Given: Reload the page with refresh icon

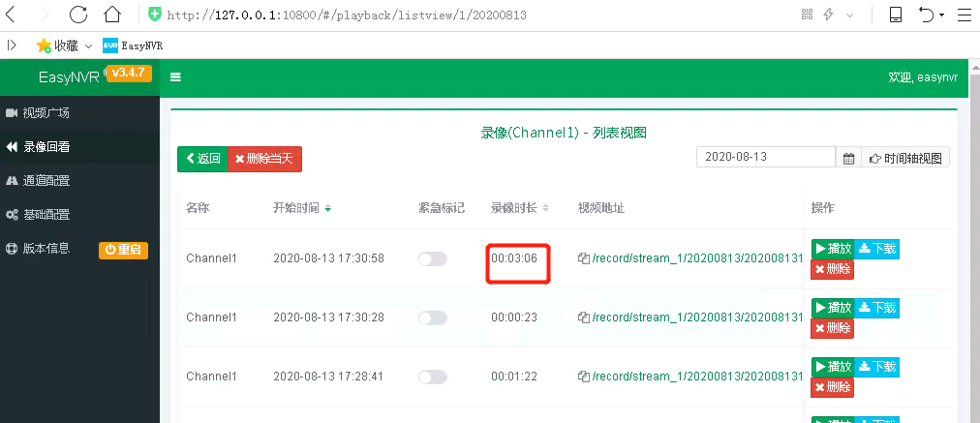Looking at the screenshot, I should click(78, 15).
